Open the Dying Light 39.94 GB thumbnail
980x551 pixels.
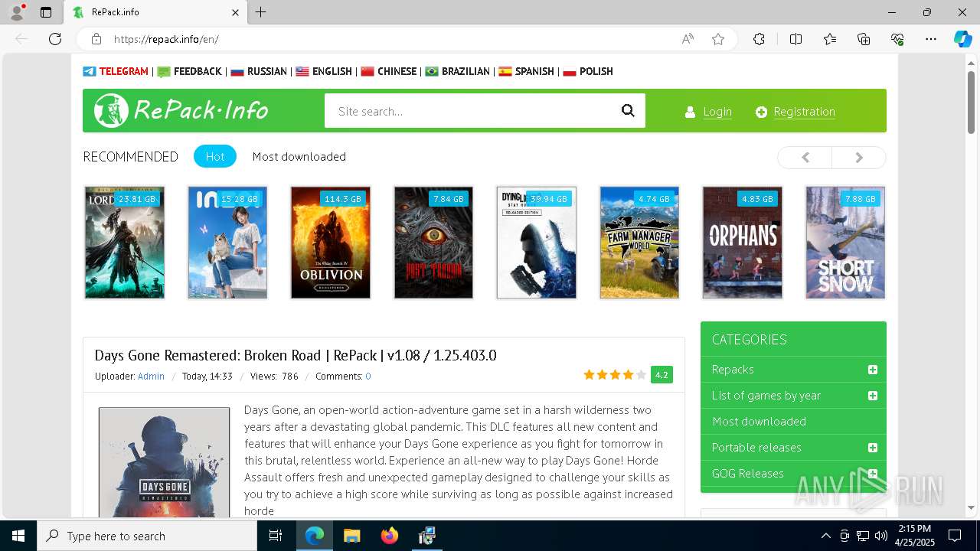537,243
